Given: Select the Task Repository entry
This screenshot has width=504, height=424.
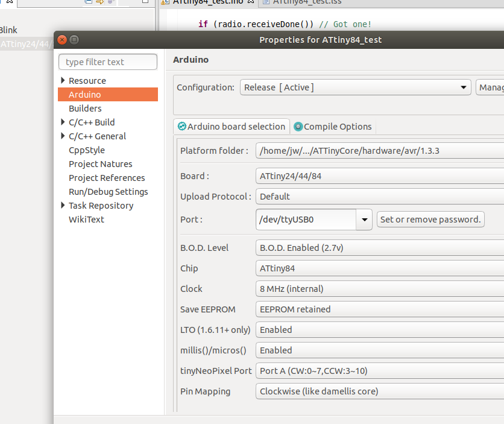Looking at the screenshot, I should pyautogui.click(x=101, y=206).
